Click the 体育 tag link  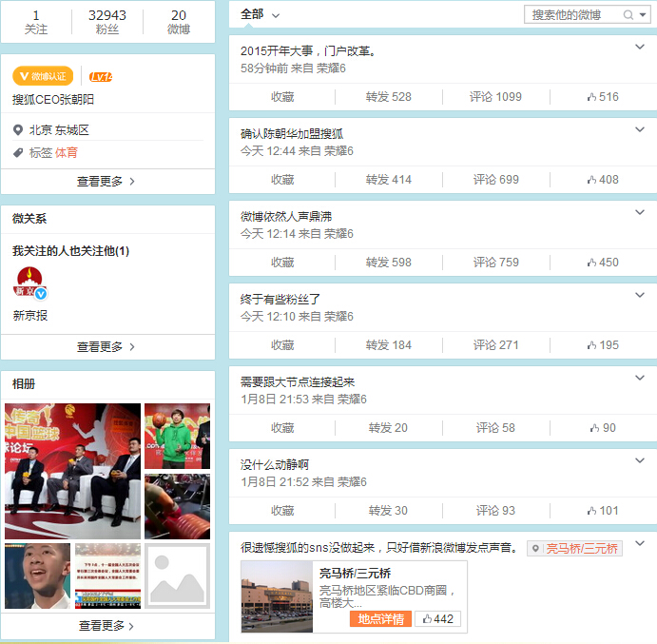pyautogui.click(x=67, y=152)
